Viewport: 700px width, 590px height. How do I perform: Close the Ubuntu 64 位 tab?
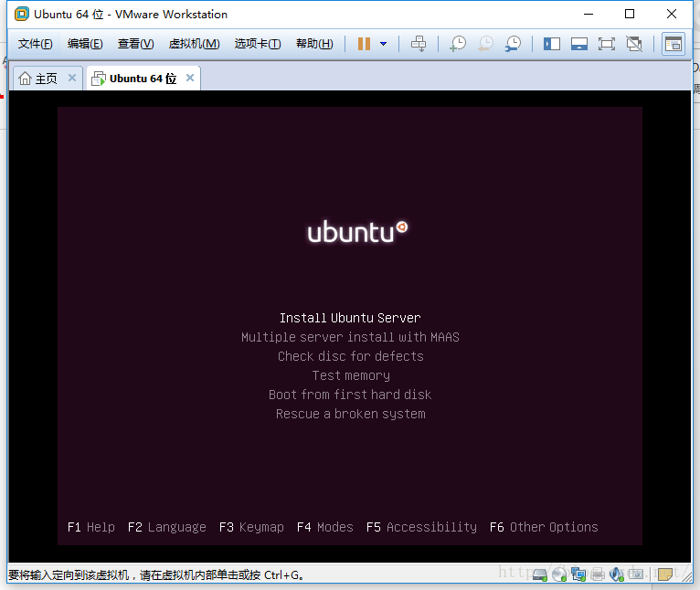point(190,79)
